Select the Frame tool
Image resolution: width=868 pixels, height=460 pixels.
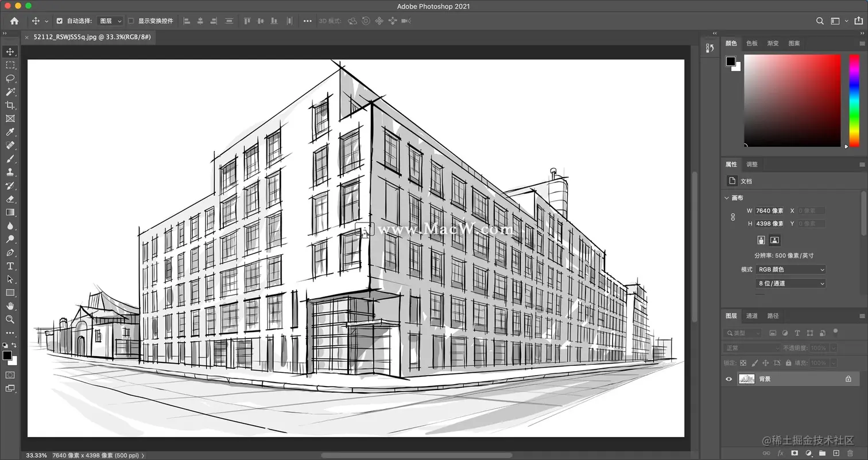click(10, 119)
